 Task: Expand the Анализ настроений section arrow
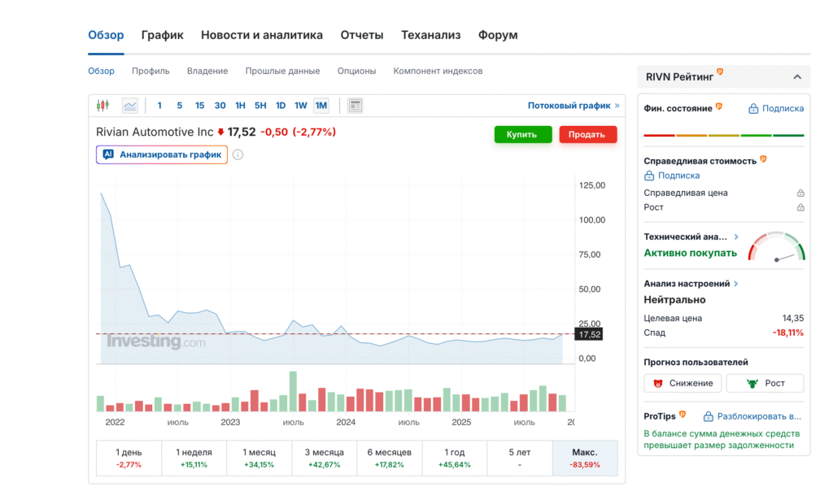tap(736, 284)
